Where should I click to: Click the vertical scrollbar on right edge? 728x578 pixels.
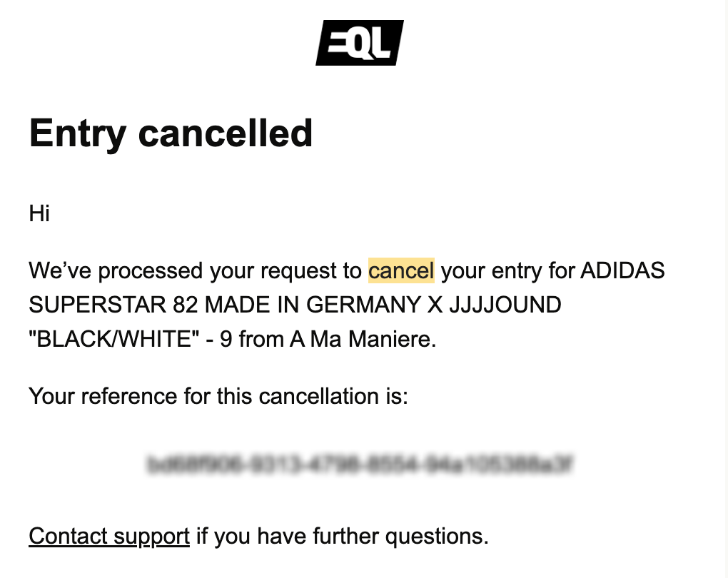pos(725,289)
